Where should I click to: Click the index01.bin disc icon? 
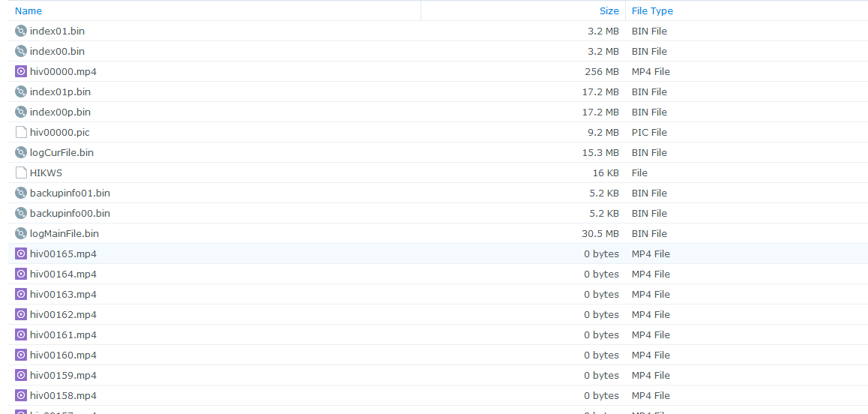[21, 31]
